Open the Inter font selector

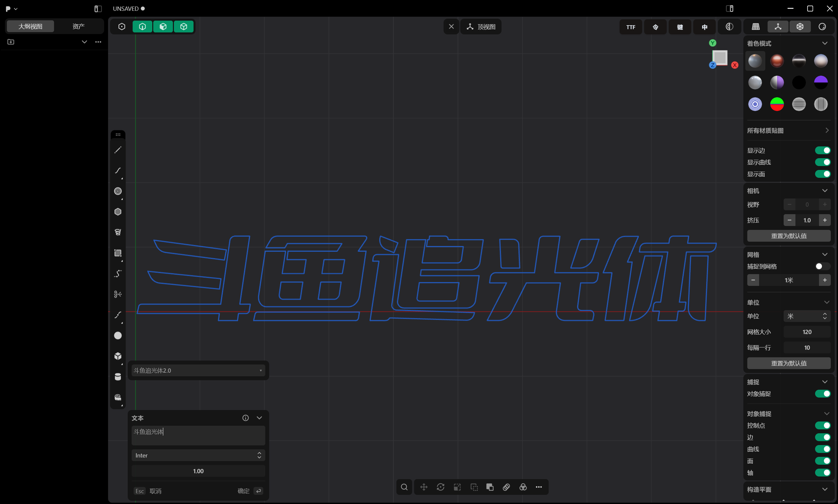click(198, 456)
